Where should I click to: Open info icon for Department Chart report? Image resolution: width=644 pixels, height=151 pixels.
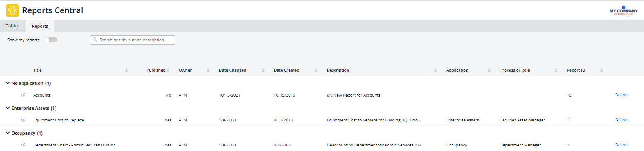[x=23, y=145]
